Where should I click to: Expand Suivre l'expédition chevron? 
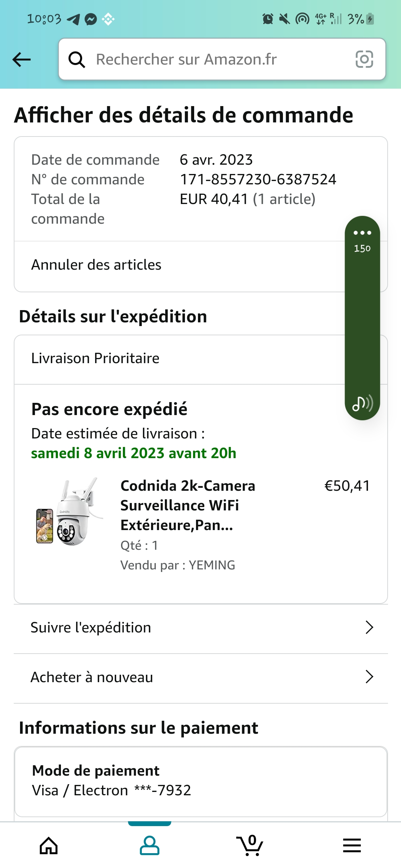(x=369, y=628)
